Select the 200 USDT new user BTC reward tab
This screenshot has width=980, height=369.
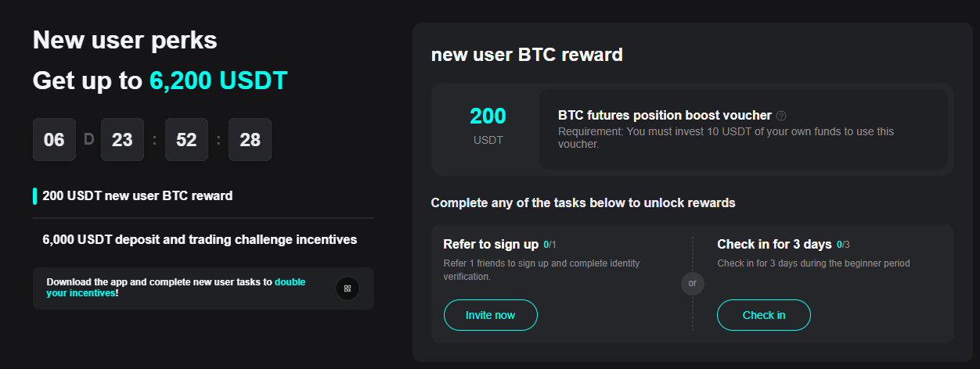point(138,195)
